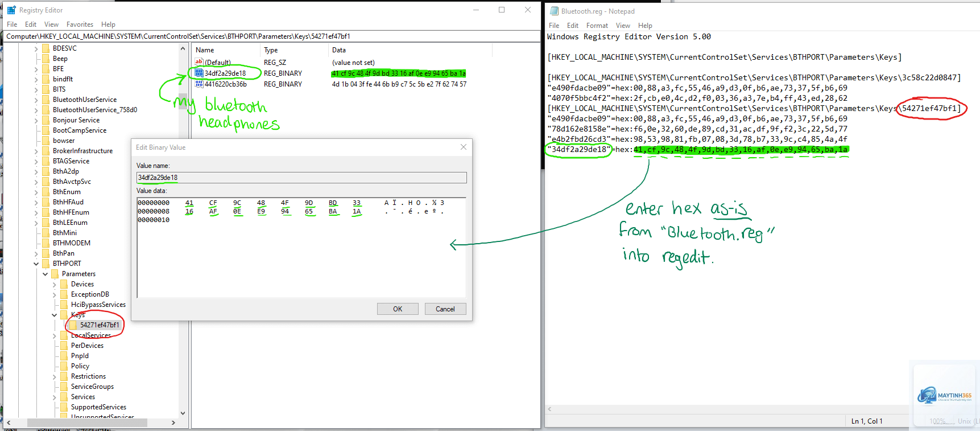Collapse the BTHPORT tree node

click(36, 264)
